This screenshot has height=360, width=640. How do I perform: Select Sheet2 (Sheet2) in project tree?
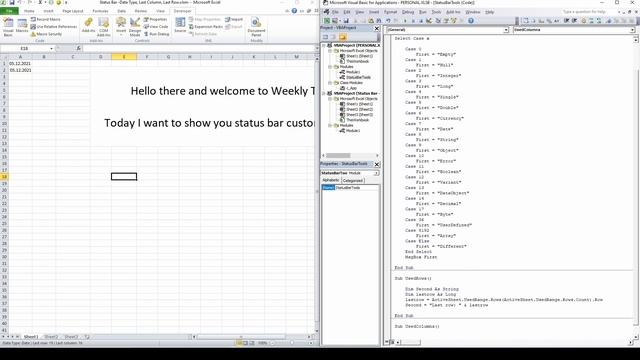(356, 109)
